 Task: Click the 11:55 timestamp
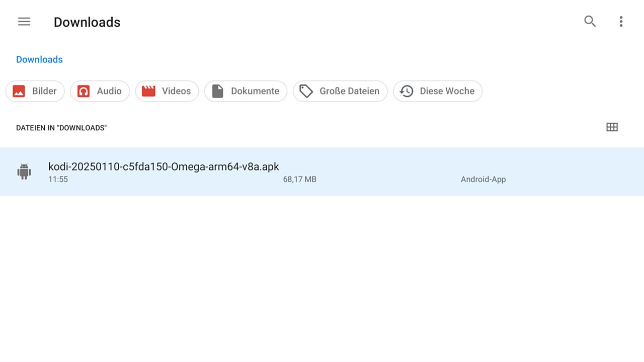[x=58, y=179]
